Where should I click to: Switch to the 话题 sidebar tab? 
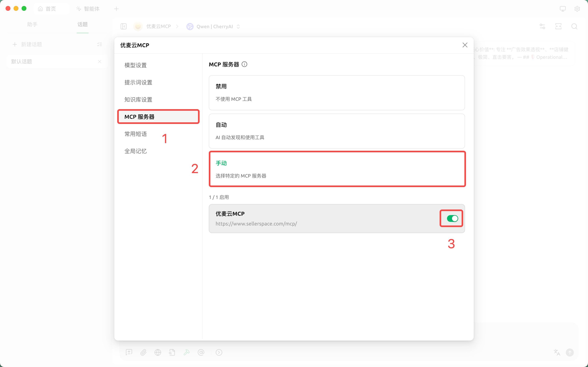[x=82, y=25]
